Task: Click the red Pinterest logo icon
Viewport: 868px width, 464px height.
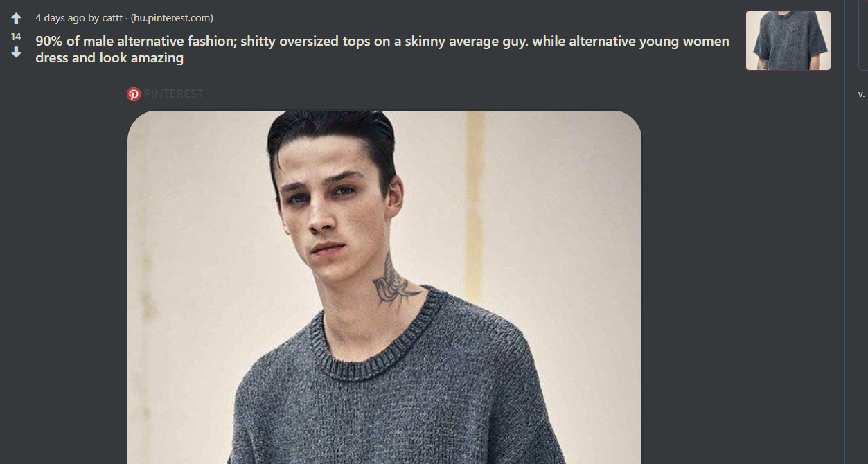Action: click(x=134, y=94)
